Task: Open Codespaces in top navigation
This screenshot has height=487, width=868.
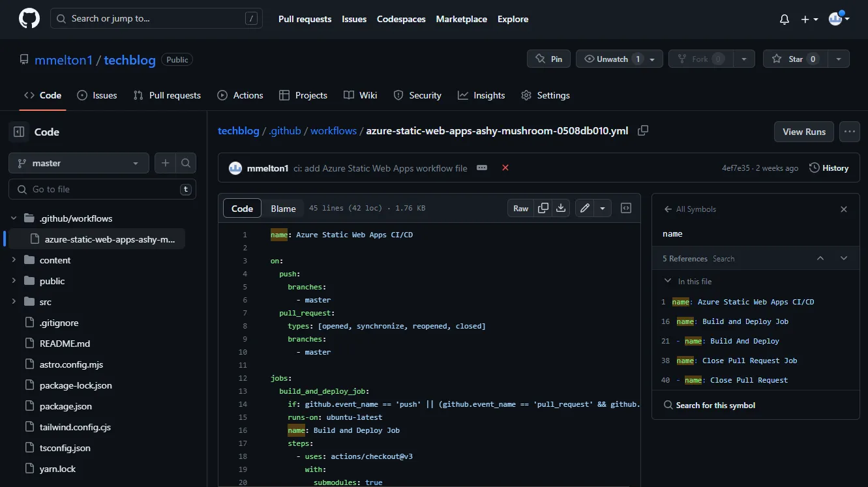Action: (x=401, y=19)
